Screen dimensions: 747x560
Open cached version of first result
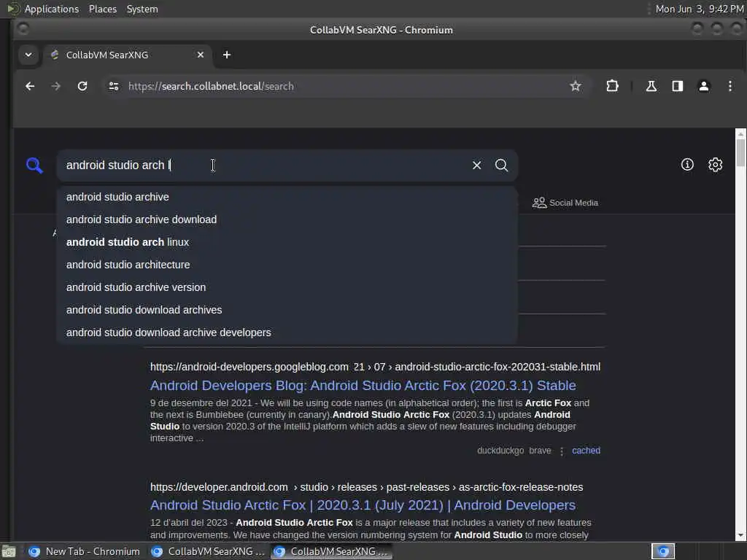click(x=586, y=451)
